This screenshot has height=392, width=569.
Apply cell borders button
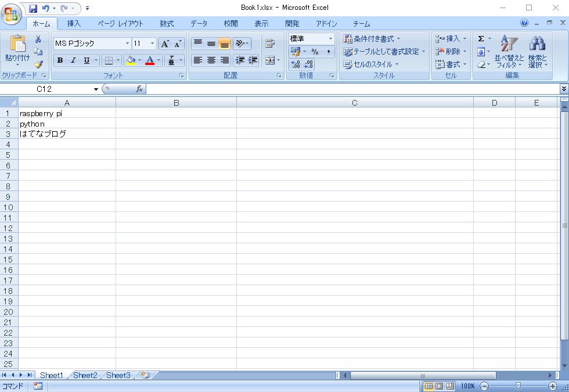click(109, 60)
